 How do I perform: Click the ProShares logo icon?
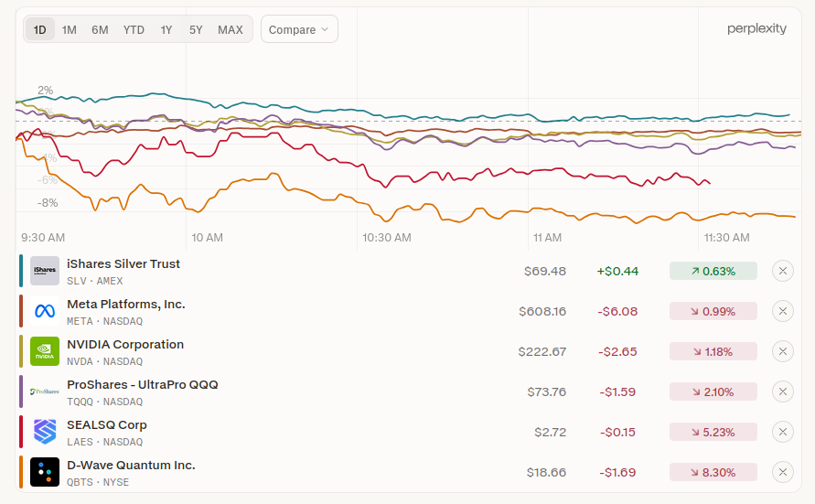pyautogui.click(x=45, y=391)
